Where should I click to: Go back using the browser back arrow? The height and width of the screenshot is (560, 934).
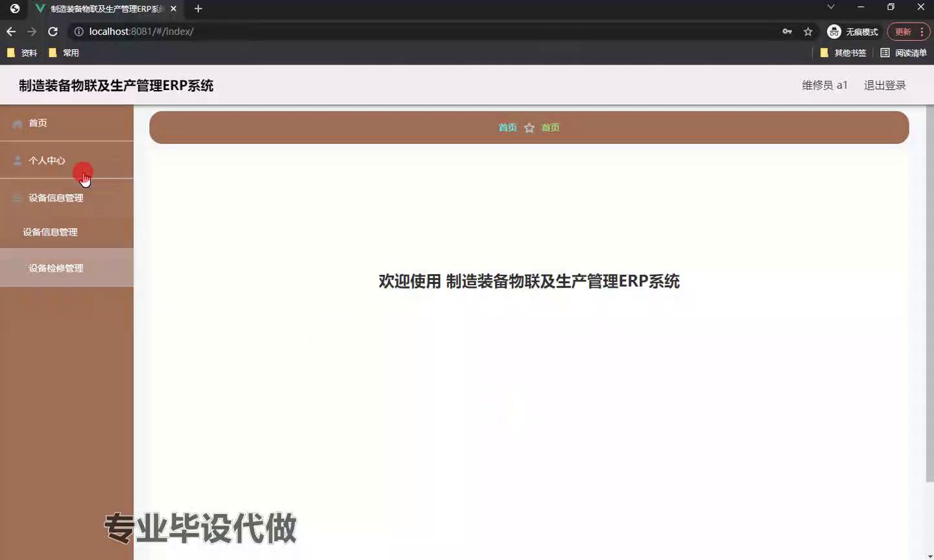pos(11,32)
